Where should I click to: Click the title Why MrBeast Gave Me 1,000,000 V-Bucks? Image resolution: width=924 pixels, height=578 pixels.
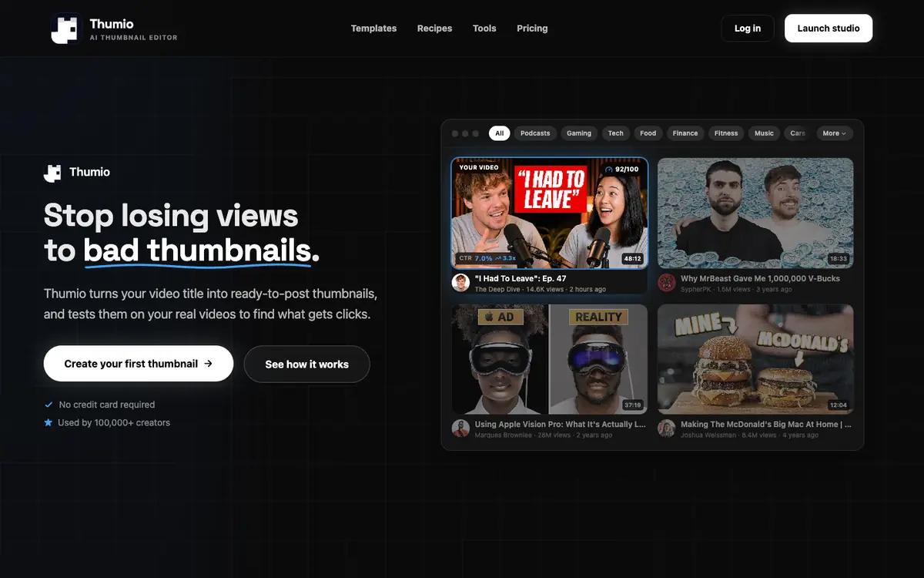(x=760, y=278)
